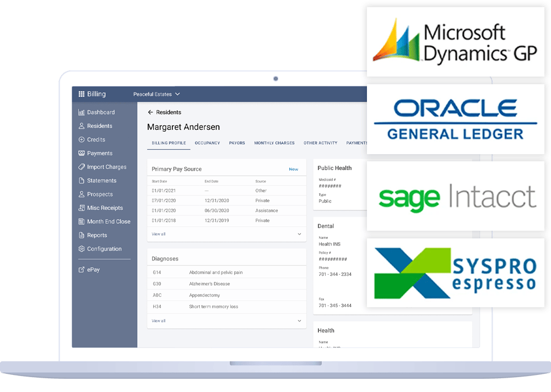Open Month End Close in the sidebar
This screenshot has height=392, width=551.
[x=109, y=222]
